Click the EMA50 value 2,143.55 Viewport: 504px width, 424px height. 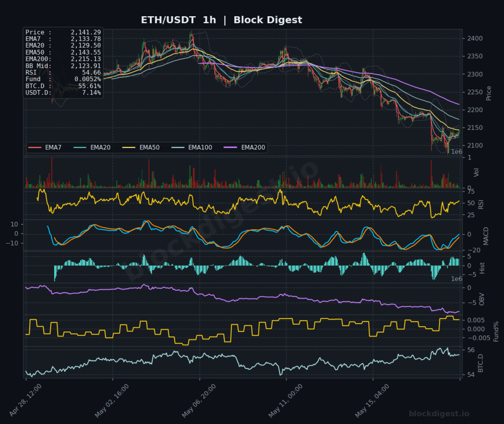coord(86,52)
